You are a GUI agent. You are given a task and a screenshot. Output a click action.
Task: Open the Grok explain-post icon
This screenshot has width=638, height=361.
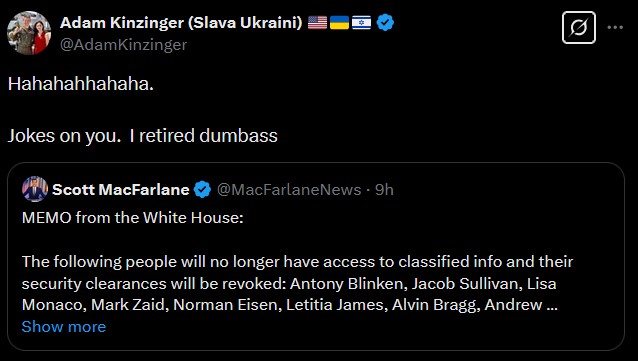tap(579, 27)
